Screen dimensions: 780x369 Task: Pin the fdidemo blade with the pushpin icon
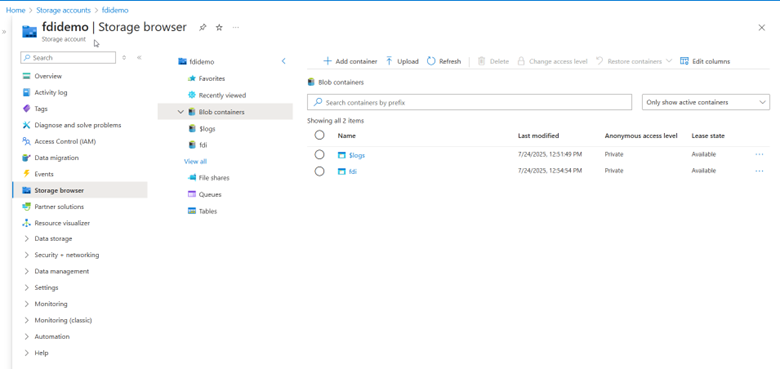[x=202, y=28]
